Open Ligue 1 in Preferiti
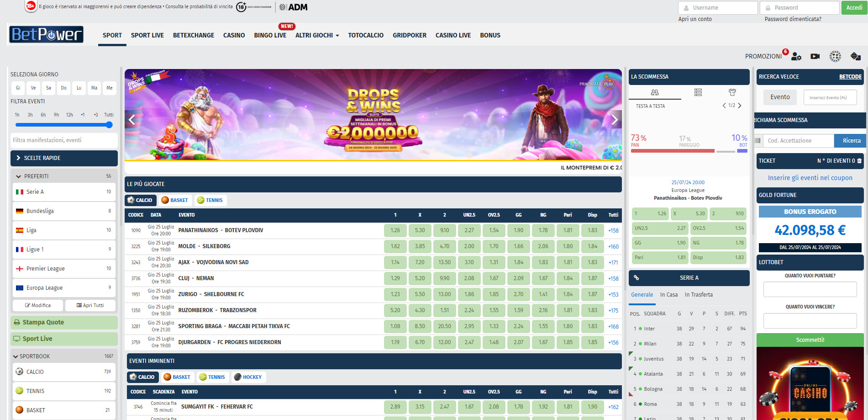Viewport: 868px width, 420px height. pyautogui.click(x=64, y=250)
